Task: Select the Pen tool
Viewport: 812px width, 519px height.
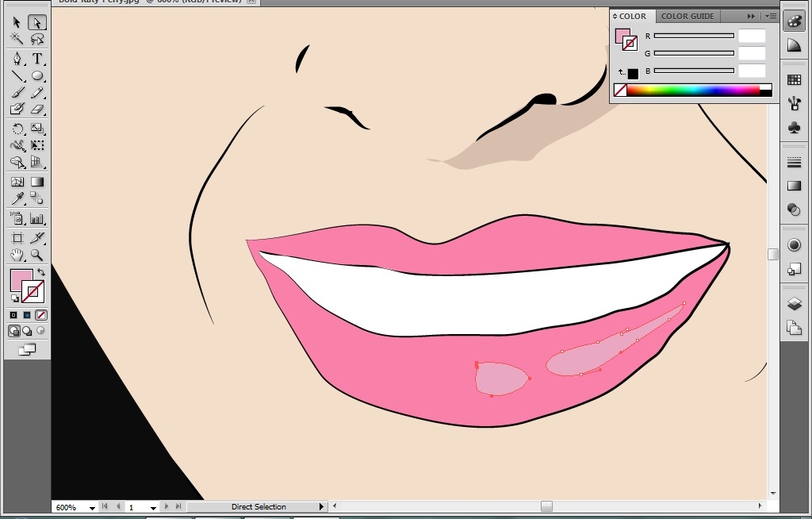Action: tap(17, 59)
